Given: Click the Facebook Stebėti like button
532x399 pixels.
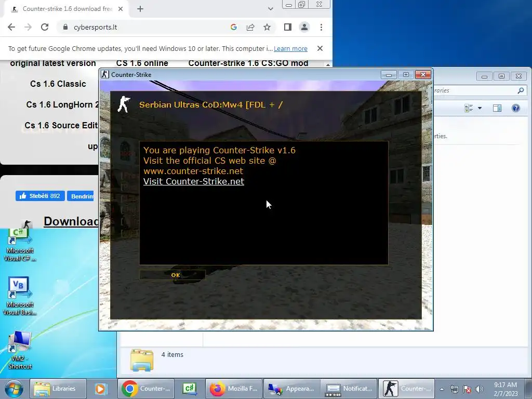Looking at the screenshot, I should [40, 196].
